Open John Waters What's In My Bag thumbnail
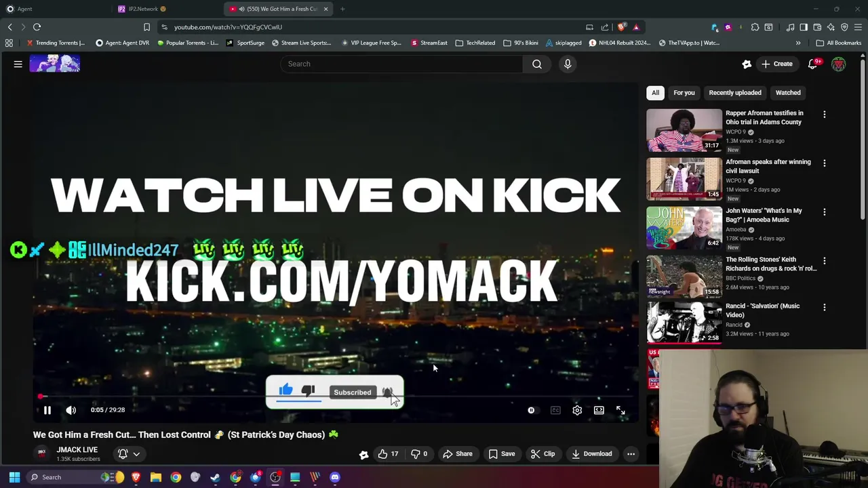The width and height of the screenshot is (868, 488). (684, 228)
